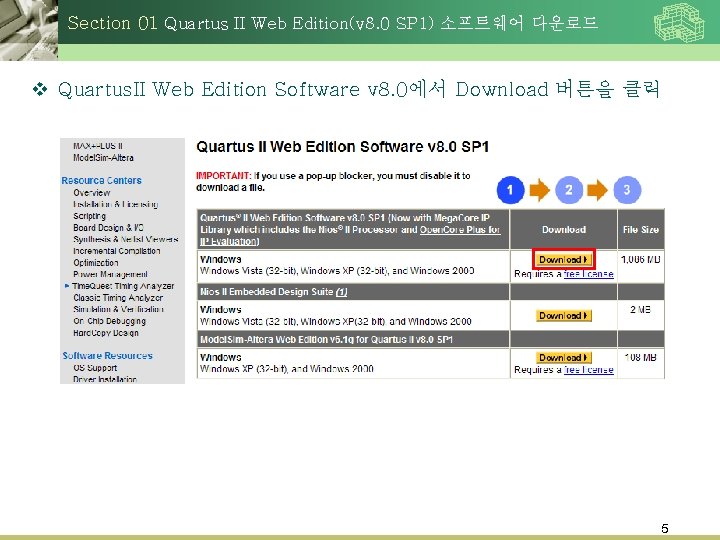Select OS Support in the sidebar

point(95,368)
